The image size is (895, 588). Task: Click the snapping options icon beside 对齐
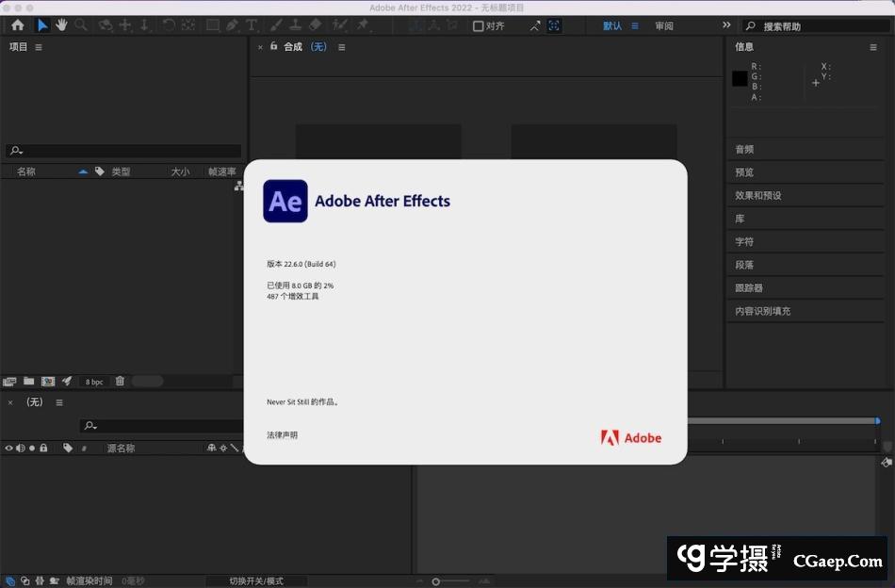point(534,25)
